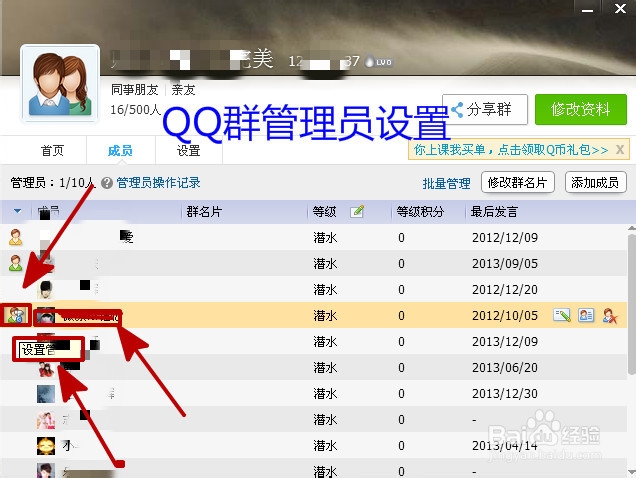The image size is (636, 478).
Task: Click the 添加成员 button
Action: pyautogui.click(x=595, y=183)
